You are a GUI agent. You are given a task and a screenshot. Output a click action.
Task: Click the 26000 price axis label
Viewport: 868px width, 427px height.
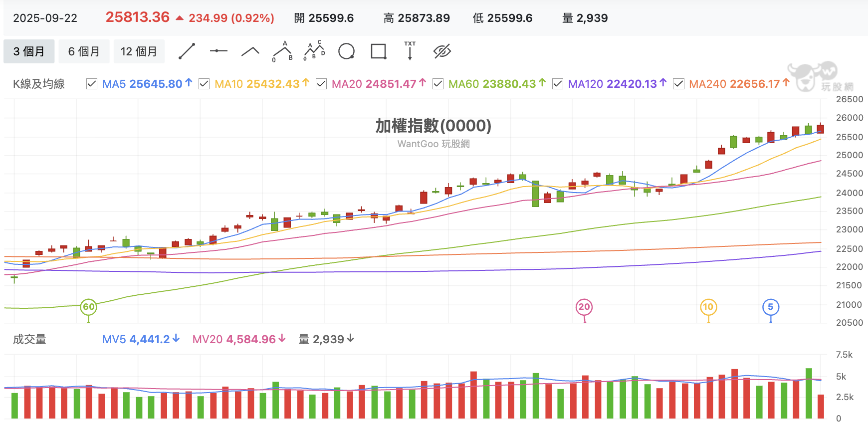click(850, 118)
